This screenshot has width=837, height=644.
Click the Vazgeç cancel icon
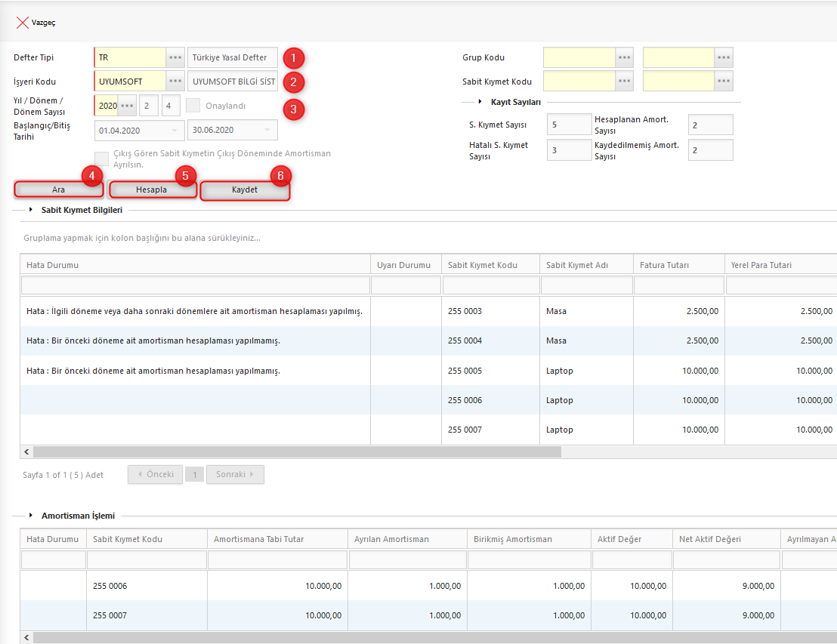pyautogui.click(x=22, y=23)
